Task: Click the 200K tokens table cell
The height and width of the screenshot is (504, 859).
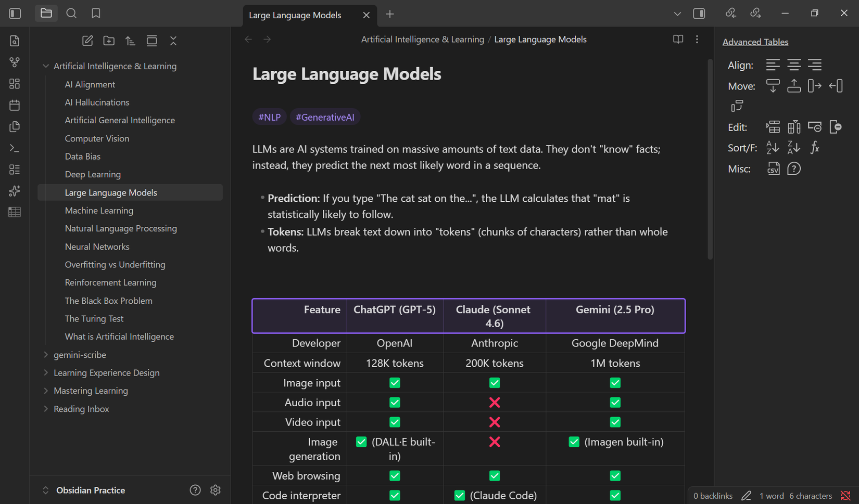Action: click(x=495, y=363)
